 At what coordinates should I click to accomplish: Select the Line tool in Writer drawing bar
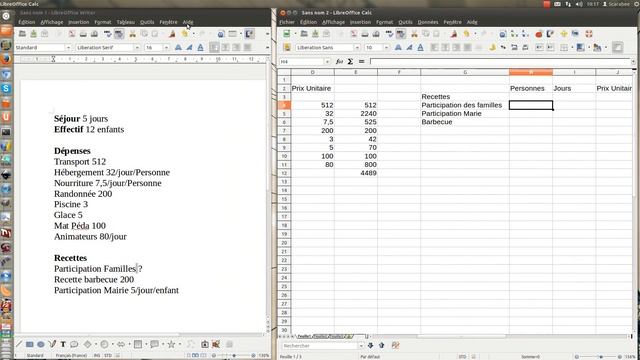(19, 344)
